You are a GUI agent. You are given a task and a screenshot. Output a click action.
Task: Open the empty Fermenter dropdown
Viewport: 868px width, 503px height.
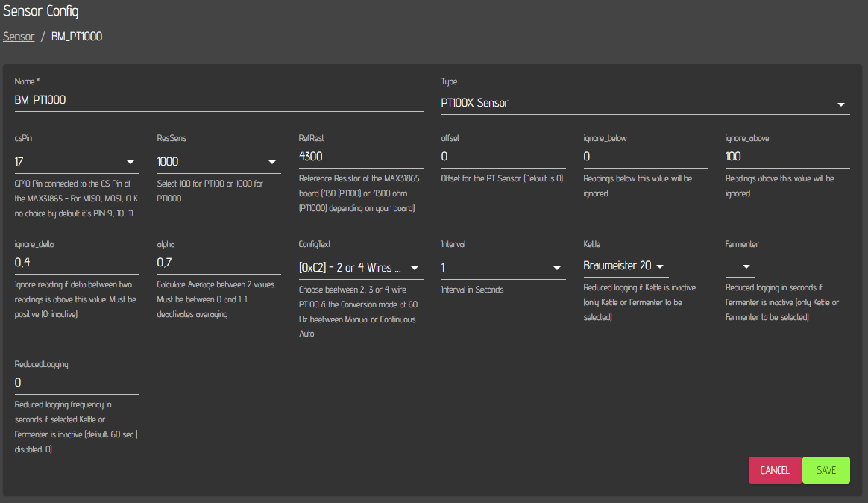(x=746, y=266)
